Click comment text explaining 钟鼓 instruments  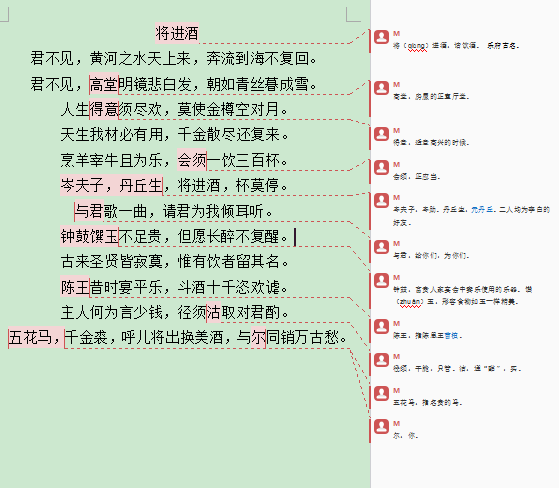click(462, 296)
